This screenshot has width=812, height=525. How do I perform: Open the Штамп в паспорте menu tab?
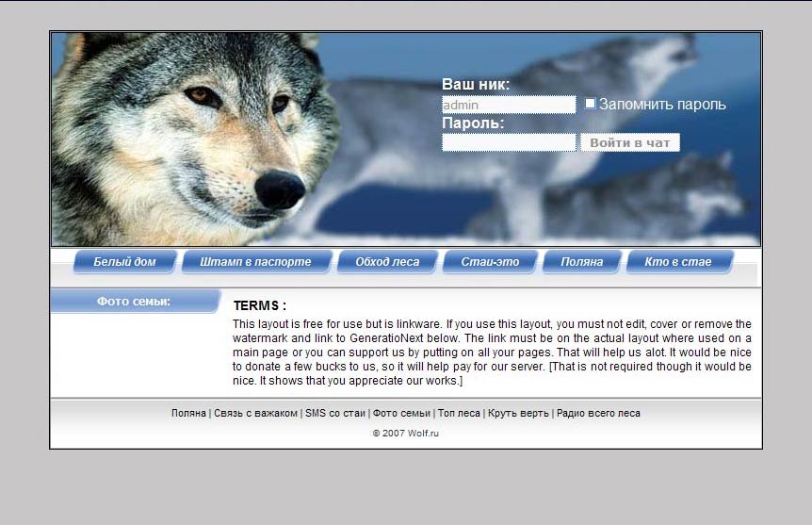[x=256, y=262]
